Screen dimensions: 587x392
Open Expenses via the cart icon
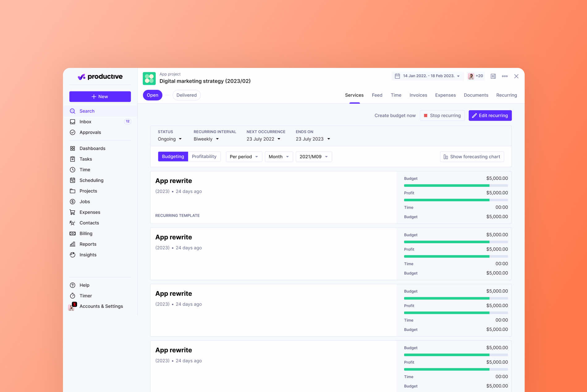coord(72,212)
